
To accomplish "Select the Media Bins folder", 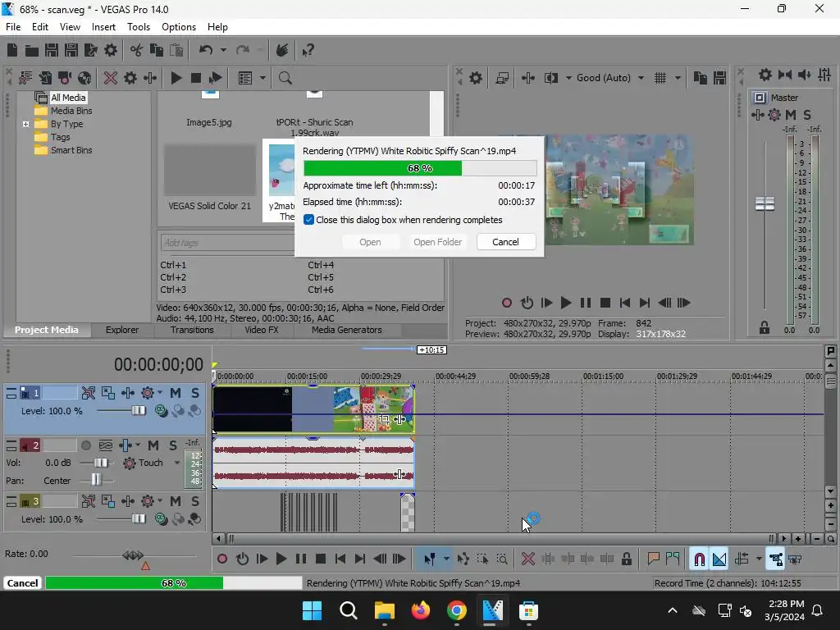I will click(x=71, y=111).
